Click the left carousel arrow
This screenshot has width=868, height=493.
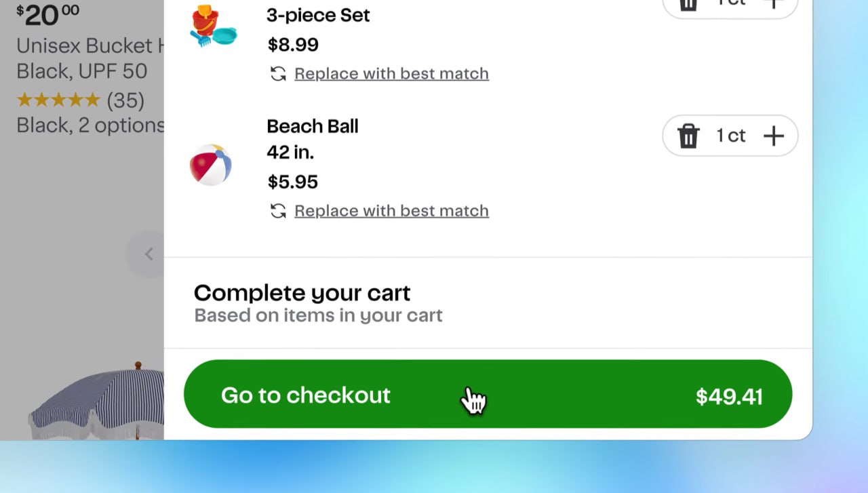click(149, 254)
